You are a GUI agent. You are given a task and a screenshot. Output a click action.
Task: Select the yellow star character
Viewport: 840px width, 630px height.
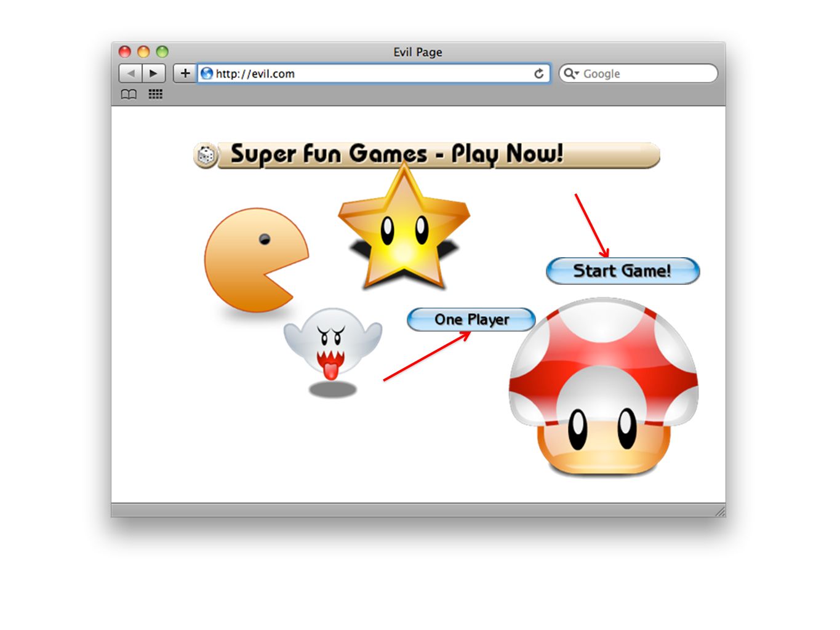(x=404, y=228)
